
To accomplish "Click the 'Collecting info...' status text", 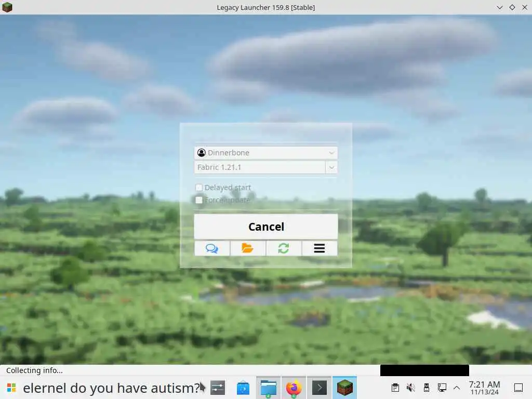I will tap(34, 370).
